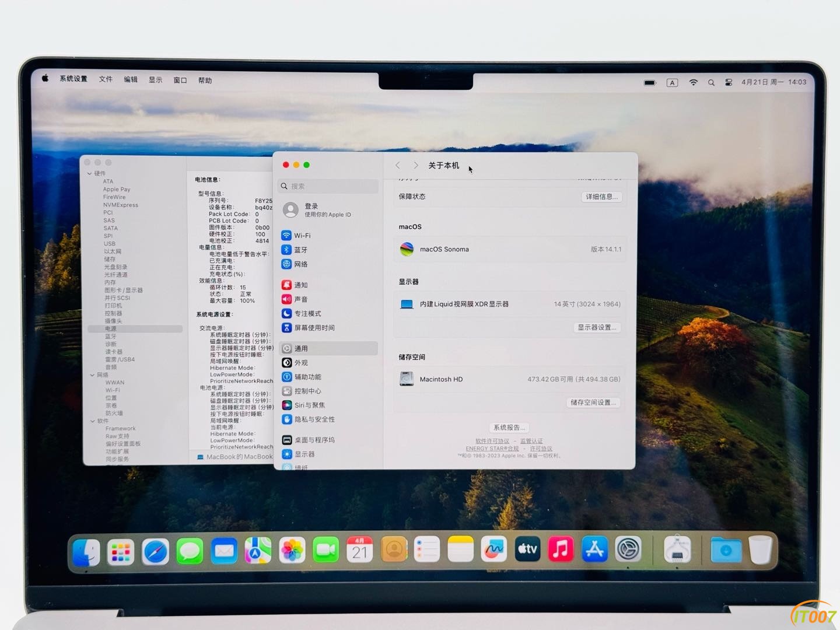Screen dimensions: 840x630
Task: Click the 详细信息… warranty button
Action: (601, 197)
